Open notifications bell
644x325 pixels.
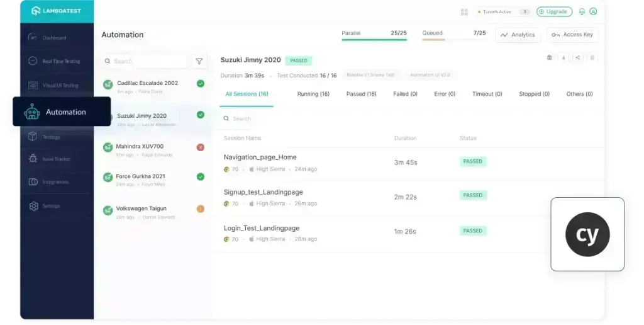(582, 11)
